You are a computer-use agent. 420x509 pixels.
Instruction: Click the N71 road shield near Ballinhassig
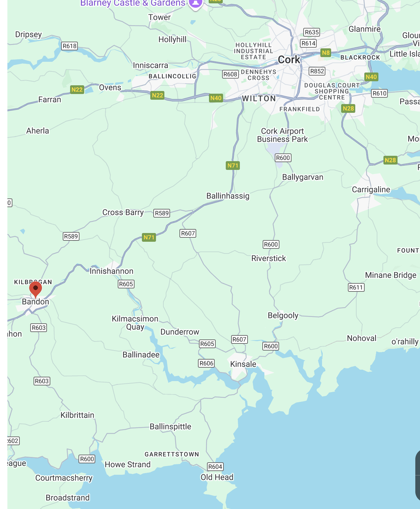(x=233, y=165)
